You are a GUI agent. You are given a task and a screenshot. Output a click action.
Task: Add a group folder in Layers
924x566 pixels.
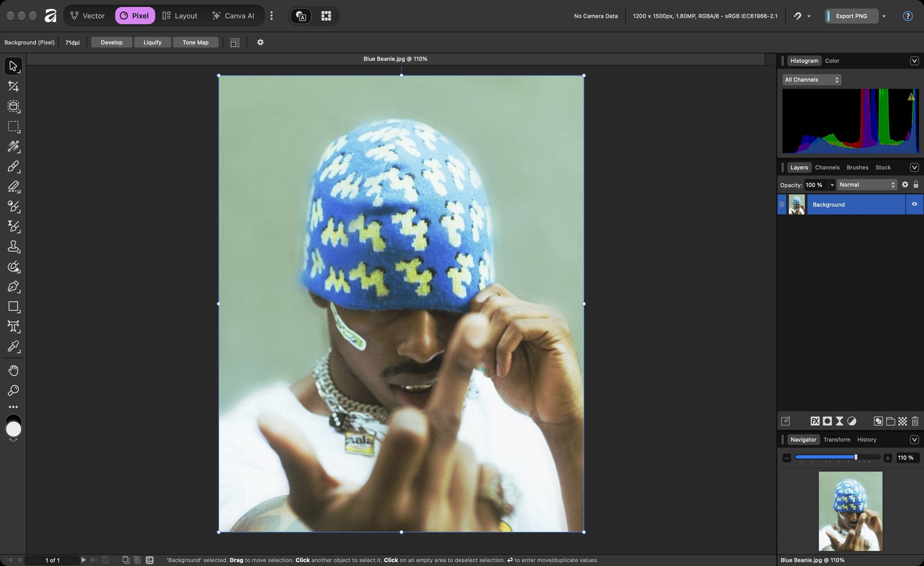(x=891, y=421)
